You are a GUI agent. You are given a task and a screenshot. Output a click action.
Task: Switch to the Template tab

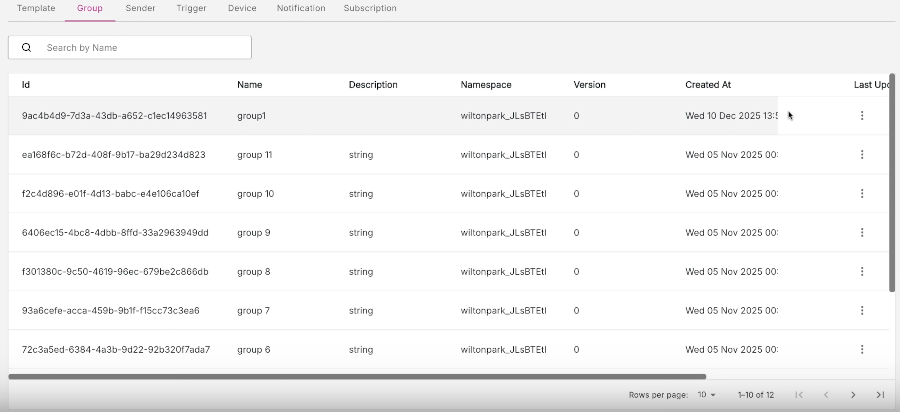tap(36, 8)
